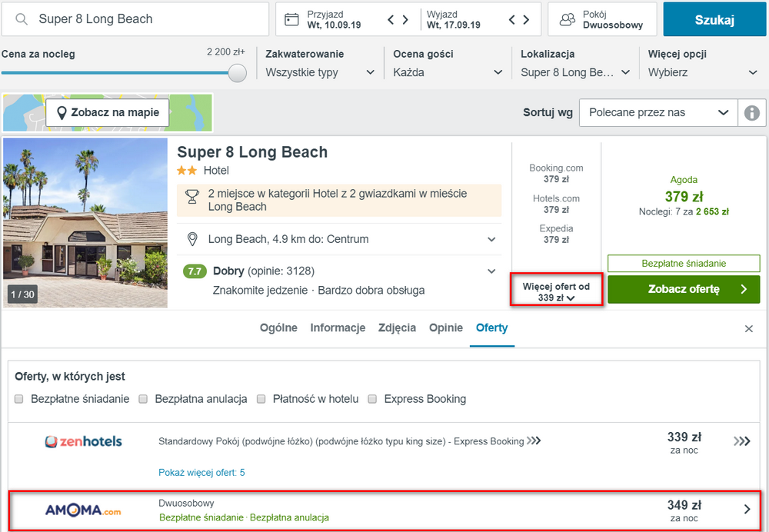Click the Szukaj button

(x=714, y=20)
